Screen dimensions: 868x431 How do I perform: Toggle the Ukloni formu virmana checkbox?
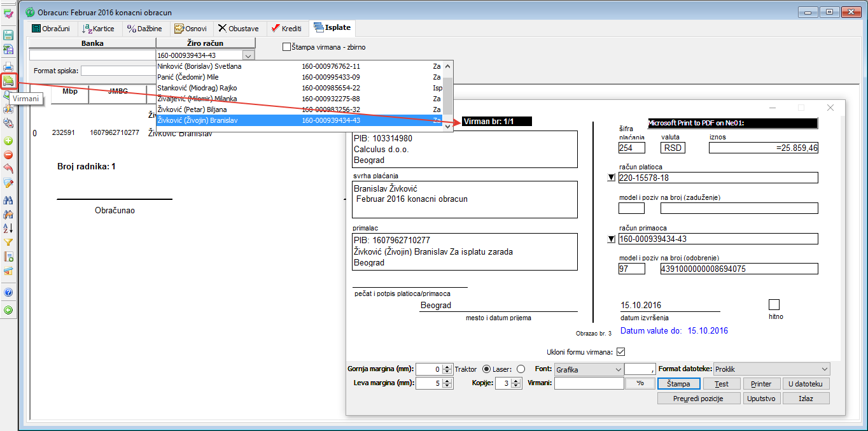[x=620, y=351]
